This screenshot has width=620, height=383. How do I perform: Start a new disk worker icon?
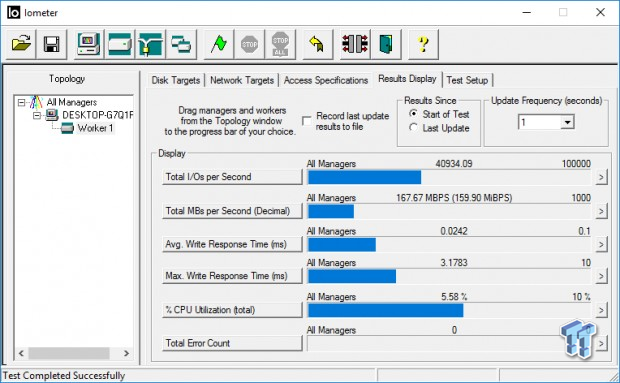(x=119, y=44)
